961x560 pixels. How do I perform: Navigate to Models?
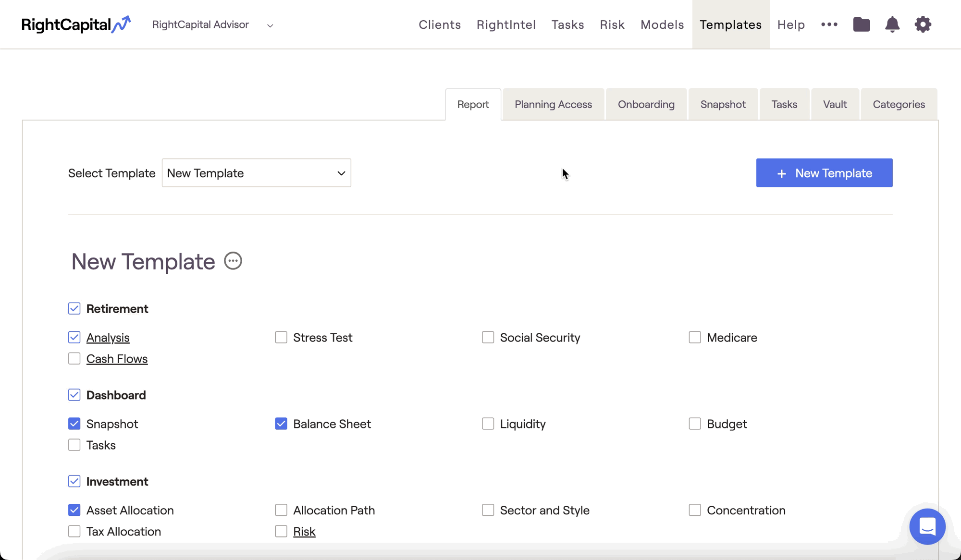662,24
